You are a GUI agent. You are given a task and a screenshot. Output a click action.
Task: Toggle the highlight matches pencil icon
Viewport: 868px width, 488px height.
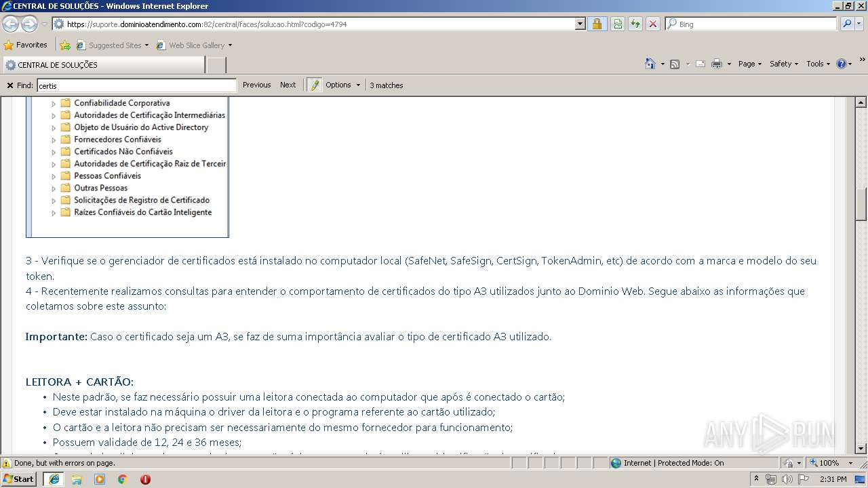coord(314,85)
